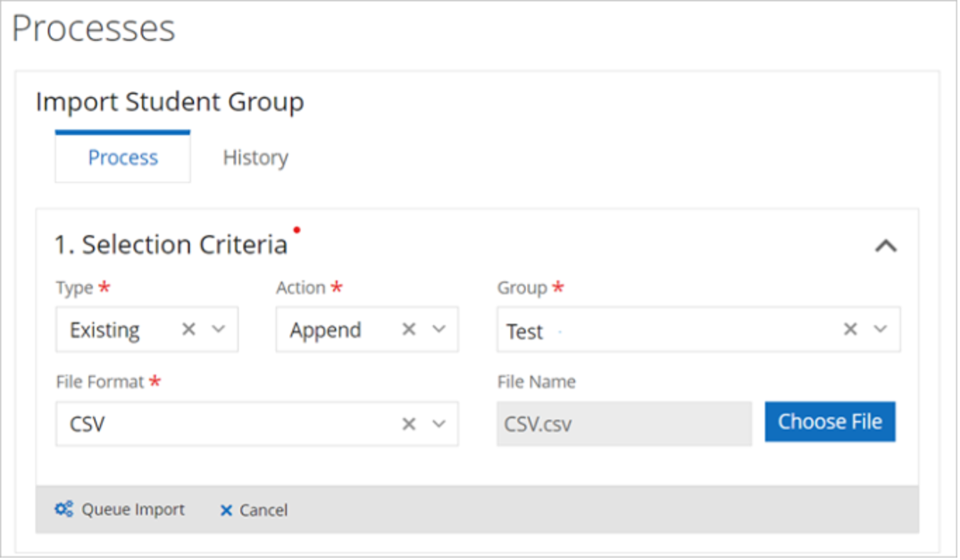Clear the Existing value in Type field
Viewport: 960px width, 560px height.
pyautogui.click(x=189, y=329)
